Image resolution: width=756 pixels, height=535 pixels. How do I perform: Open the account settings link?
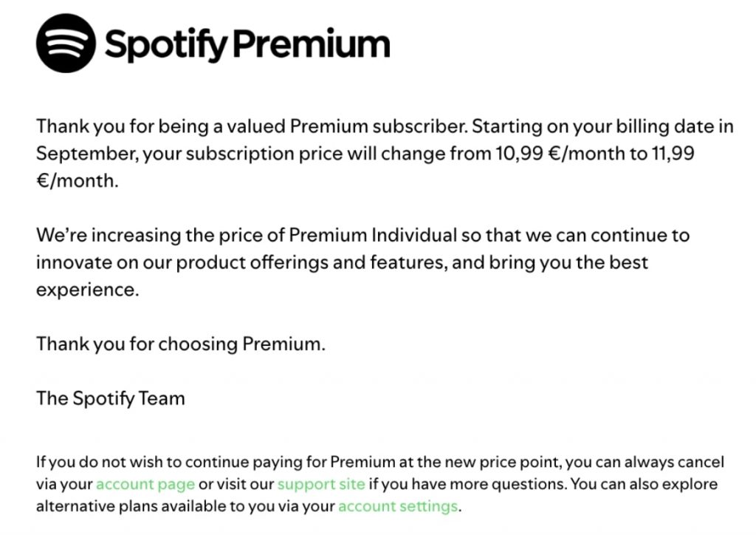[398, 506]
